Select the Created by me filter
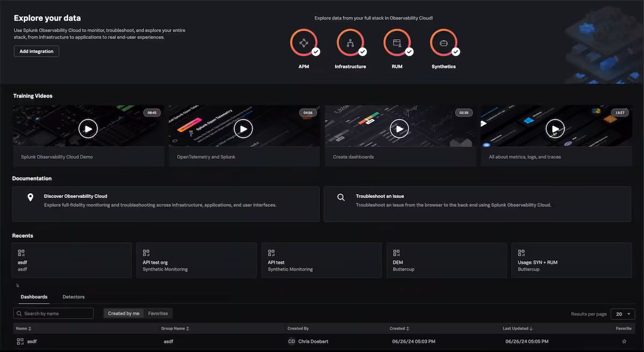The image size is (644, 352). [123, 313]
